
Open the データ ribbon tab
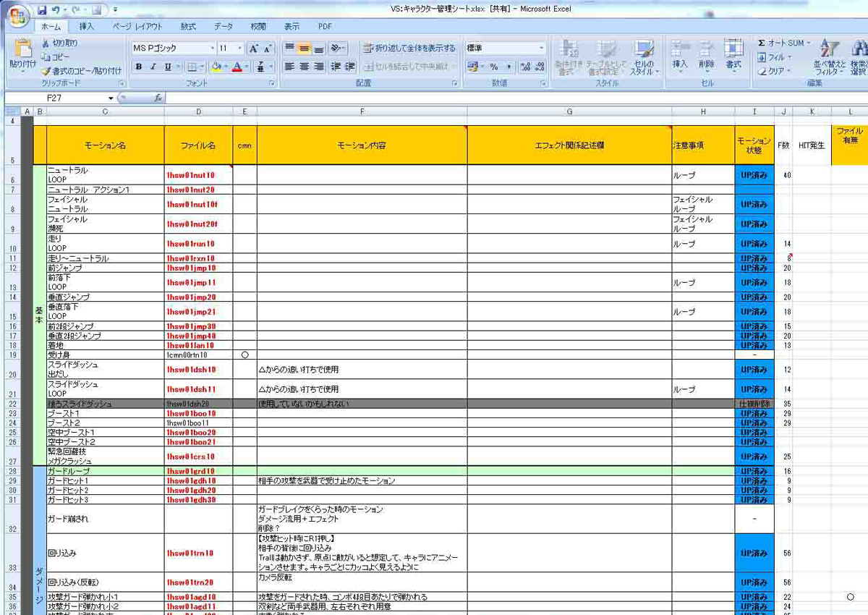tap(224, 27)
